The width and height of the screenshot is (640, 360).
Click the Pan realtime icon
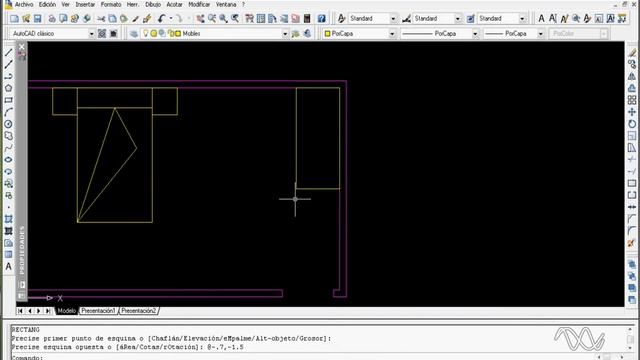(x=200, y=18)
